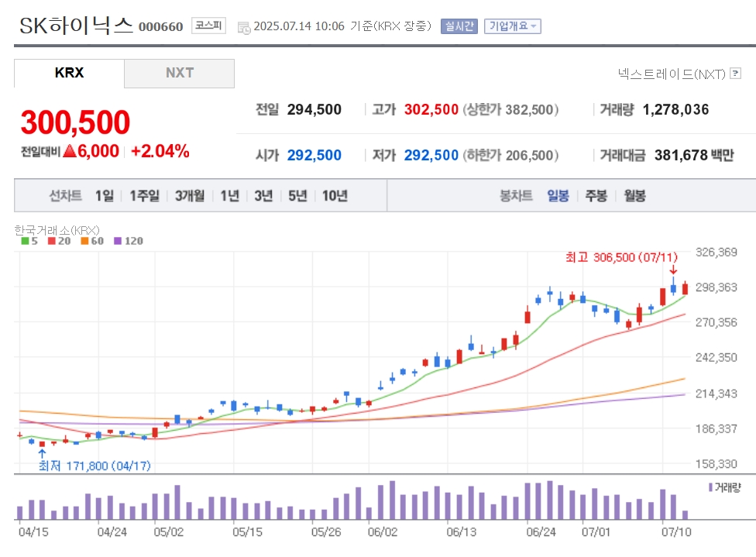Select the 월봉 monthly candle chart

pos(634,196)
